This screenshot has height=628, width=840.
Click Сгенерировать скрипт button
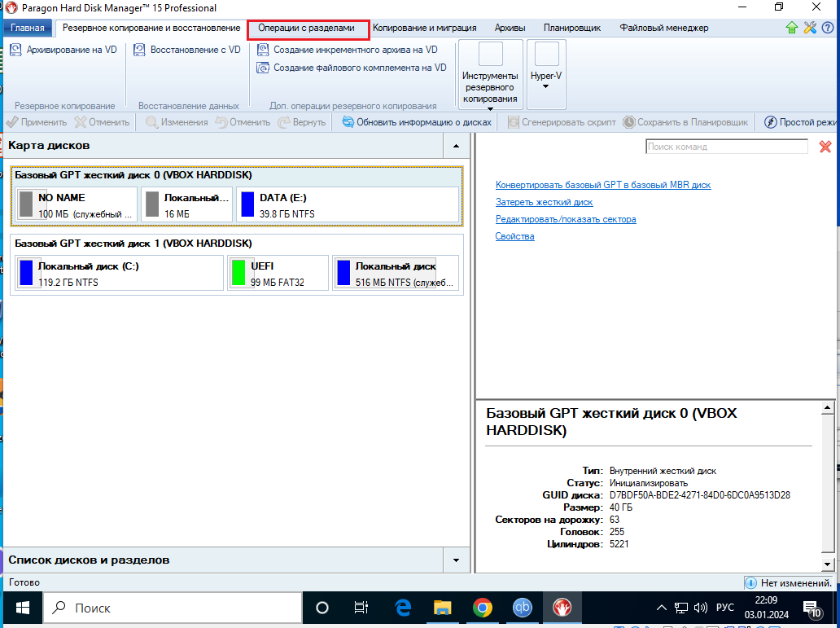point(562,122)
